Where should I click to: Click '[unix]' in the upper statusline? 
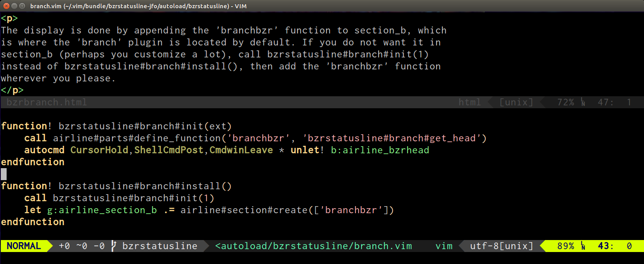[516, 102]
